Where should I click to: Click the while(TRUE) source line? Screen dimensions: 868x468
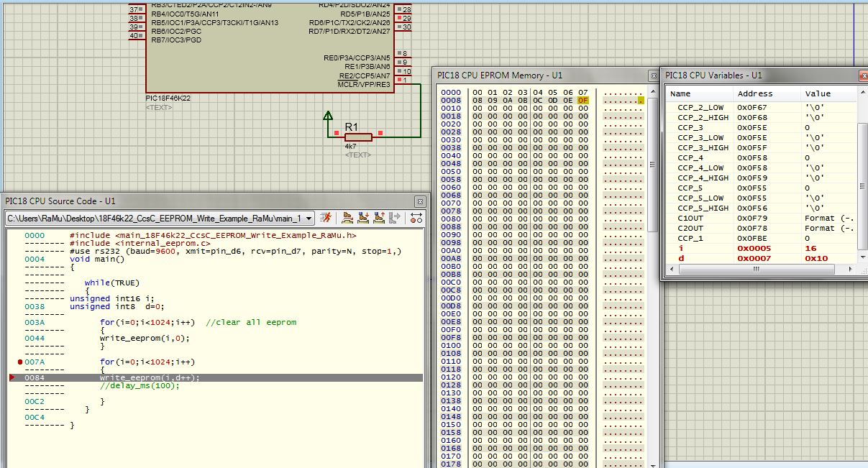[111, 283]
